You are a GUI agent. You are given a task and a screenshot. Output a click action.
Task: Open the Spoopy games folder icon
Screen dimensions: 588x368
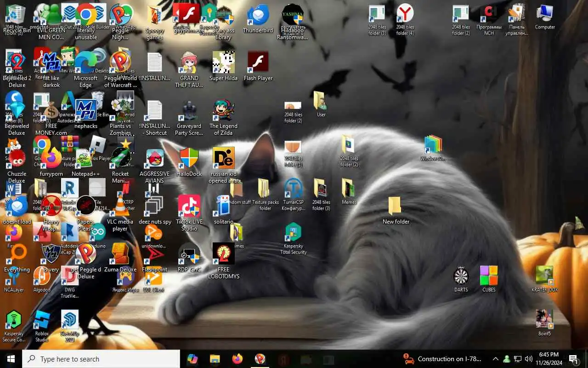[155, 22]
